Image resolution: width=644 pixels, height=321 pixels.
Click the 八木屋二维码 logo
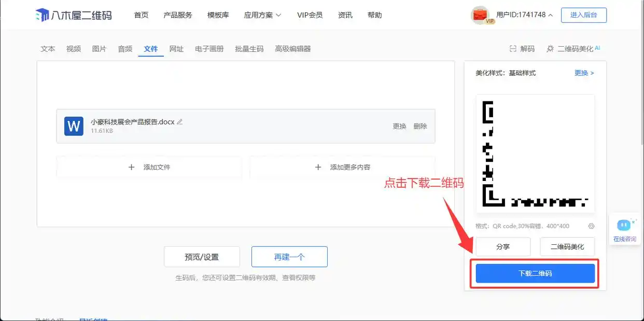point(73,15)
